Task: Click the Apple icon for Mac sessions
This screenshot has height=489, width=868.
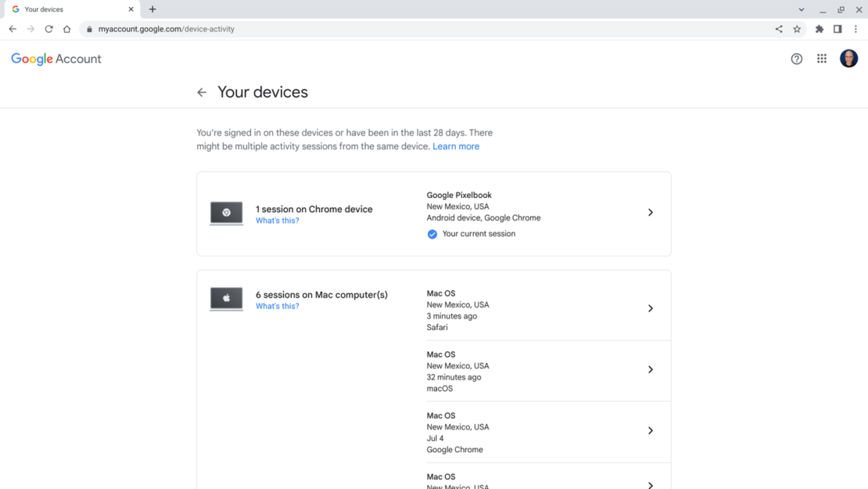Action: pos(226,298)
